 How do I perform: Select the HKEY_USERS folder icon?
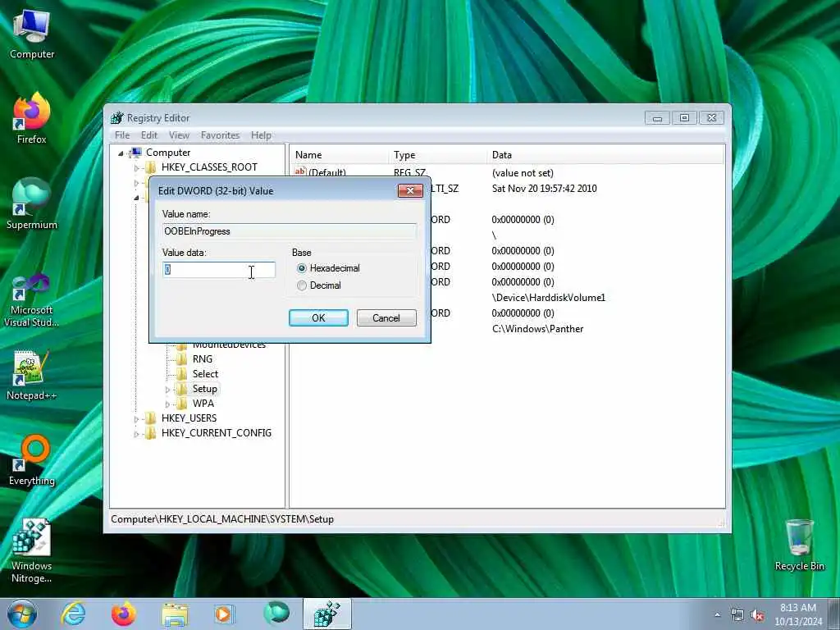coord(151,418)
